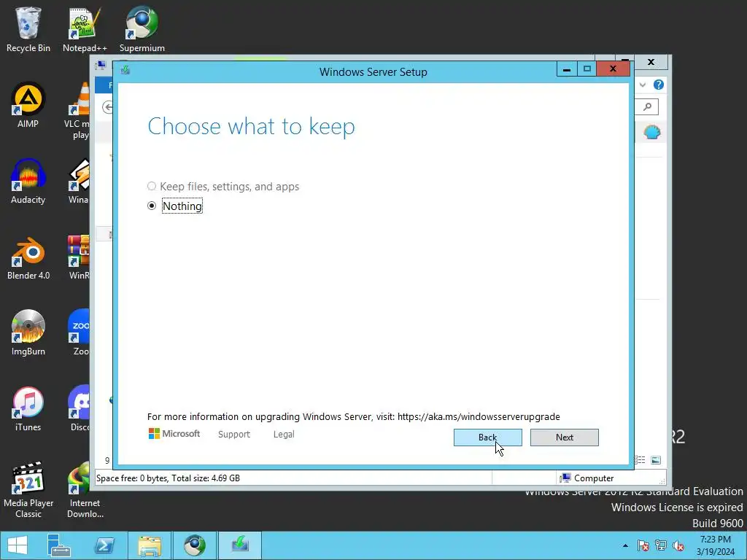Launch Audacity from the desktop
The image size is (747, 560).
(28, 182)
